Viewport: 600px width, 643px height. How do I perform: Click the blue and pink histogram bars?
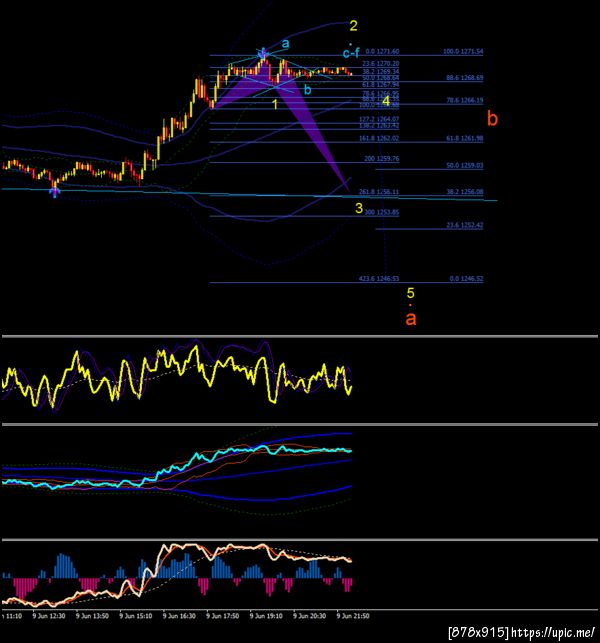point(176,574)
